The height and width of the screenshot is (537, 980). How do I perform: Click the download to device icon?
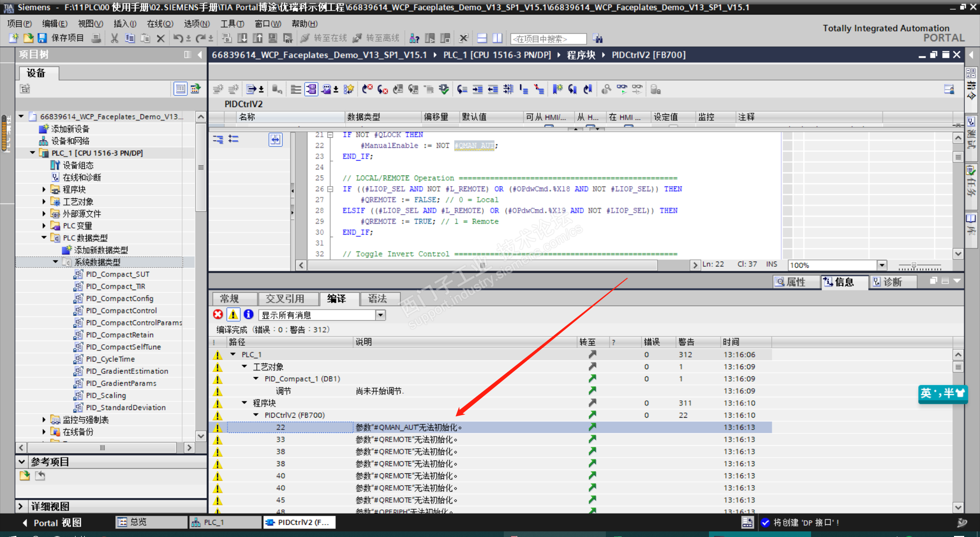pyautogui.click(x=242, y=38)
